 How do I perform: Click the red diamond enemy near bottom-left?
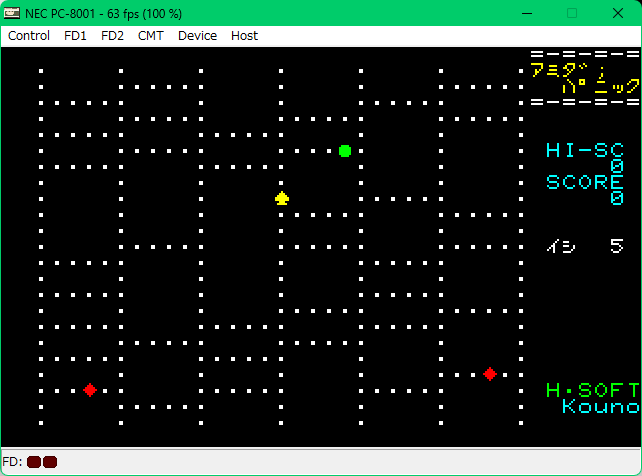click(x=90, y=390)
